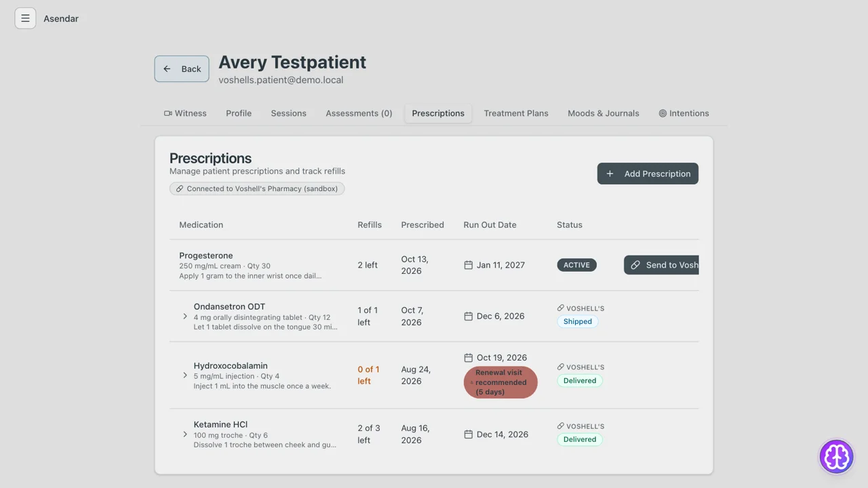Open the hamburger menu next to Asendar
Screen dimensions: 868x488
(25, 18)
